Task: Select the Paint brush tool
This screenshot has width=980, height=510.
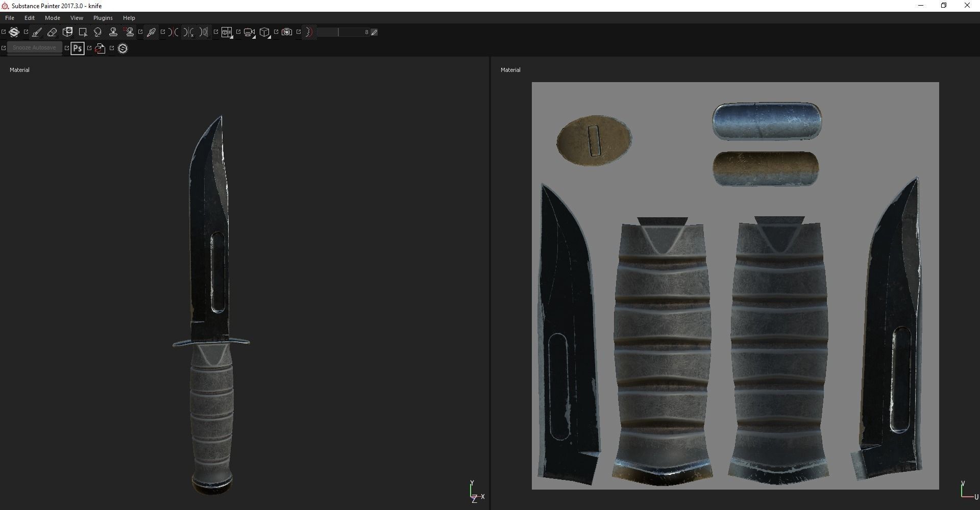Action: pyautogui.click(x=37, y=33)
